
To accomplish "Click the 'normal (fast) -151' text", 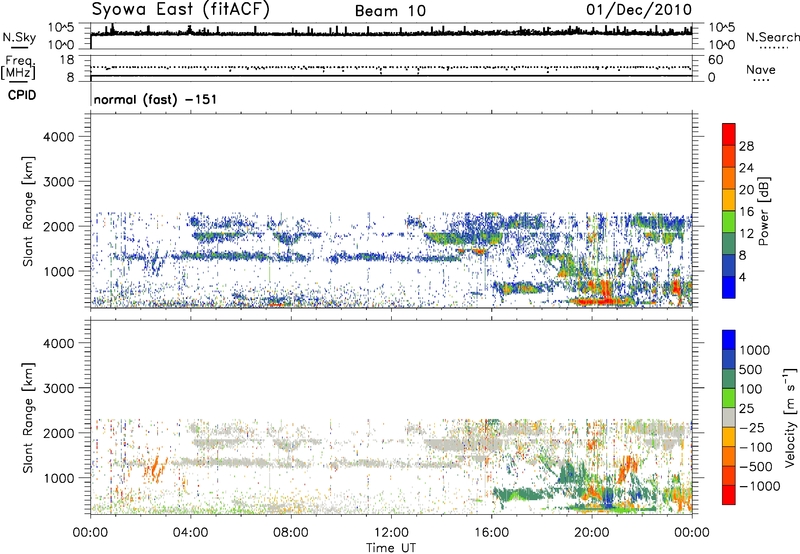I will click(x=155, y=99).
